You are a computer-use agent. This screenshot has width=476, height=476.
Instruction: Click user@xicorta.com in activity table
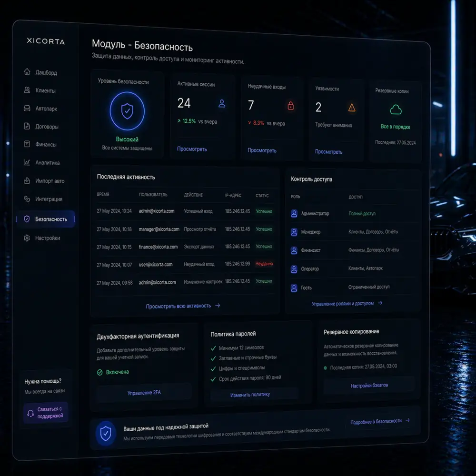[156, 264]
